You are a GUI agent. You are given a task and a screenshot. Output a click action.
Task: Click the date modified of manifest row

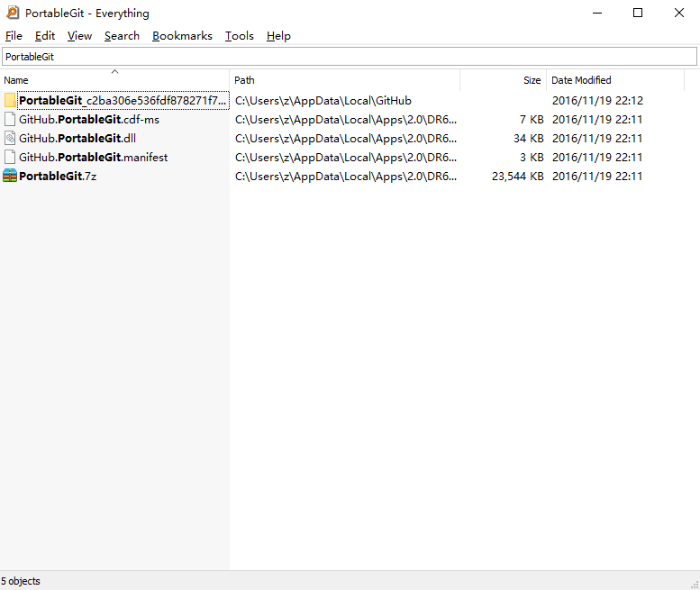597,157
